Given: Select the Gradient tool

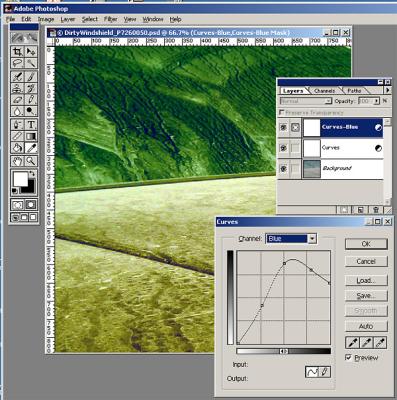Looking at the screenshot, I should click(31, 136).
